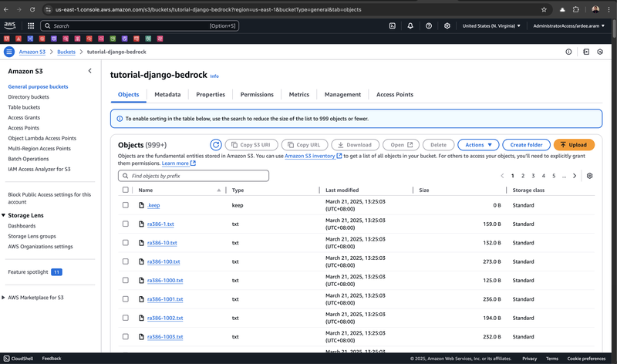Click the Info link beside bucket name
Screen dimensions: 617x364
point(214,76)
